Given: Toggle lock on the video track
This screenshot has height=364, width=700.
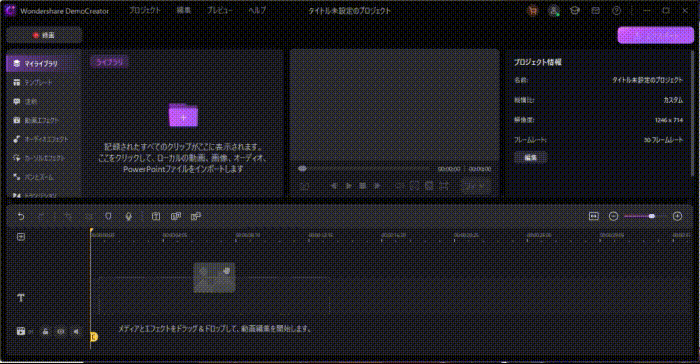Looking at the screenshot, I should (45, 331).
